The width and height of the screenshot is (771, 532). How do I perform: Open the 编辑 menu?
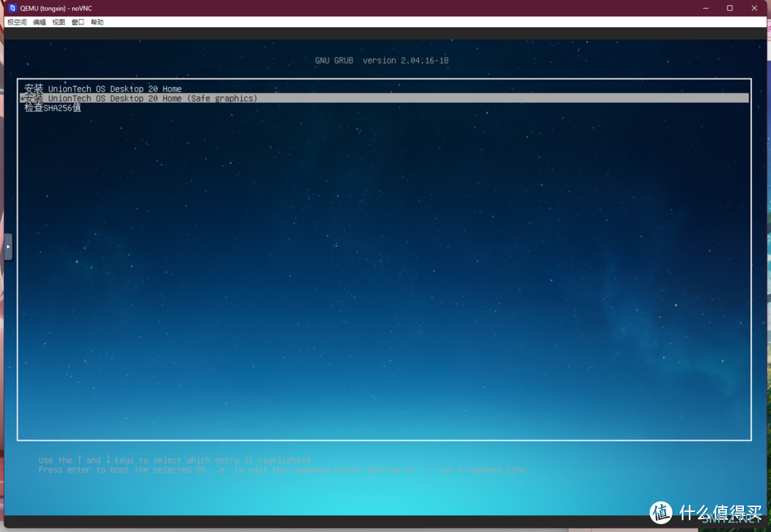pos(39,22)
